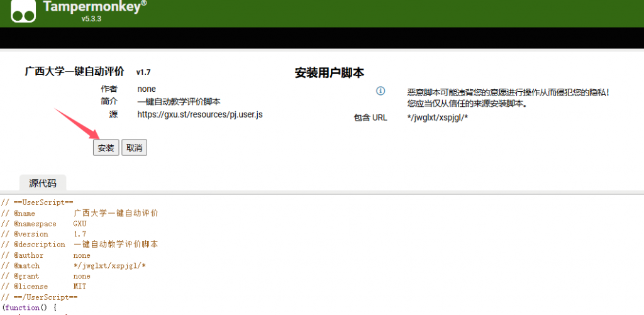This screenshot has height=315, width=644.
Task: Click the (function() { code line
Action: coord(29,307)
